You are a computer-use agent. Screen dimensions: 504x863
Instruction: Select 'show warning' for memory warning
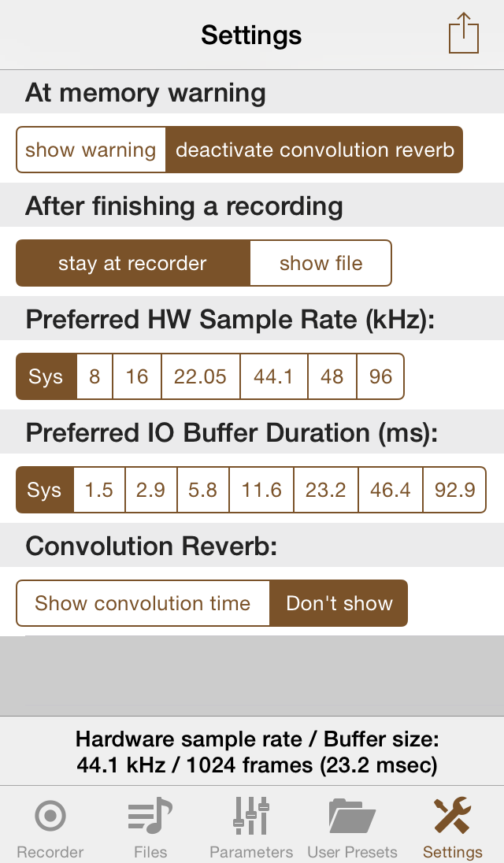click(91, 150)
